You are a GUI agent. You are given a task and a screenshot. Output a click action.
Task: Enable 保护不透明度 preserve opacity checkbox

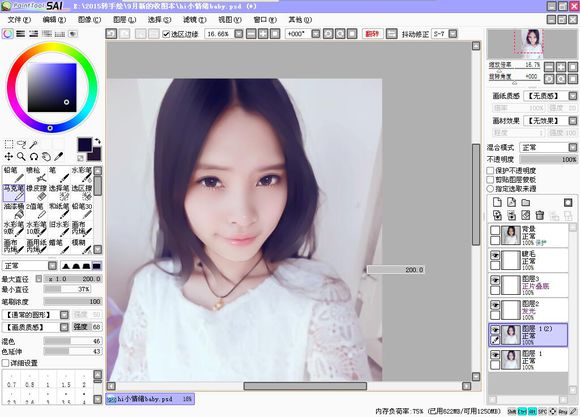490,171
